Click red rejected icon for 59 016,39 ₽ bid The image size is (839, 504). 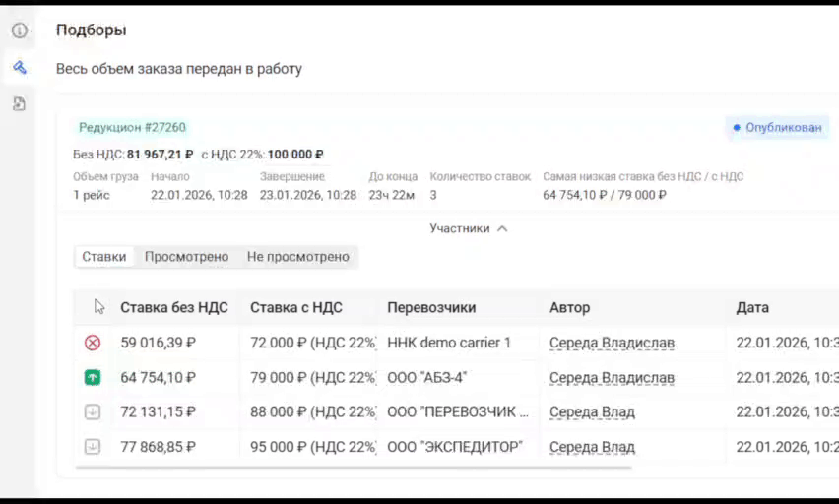93,343
